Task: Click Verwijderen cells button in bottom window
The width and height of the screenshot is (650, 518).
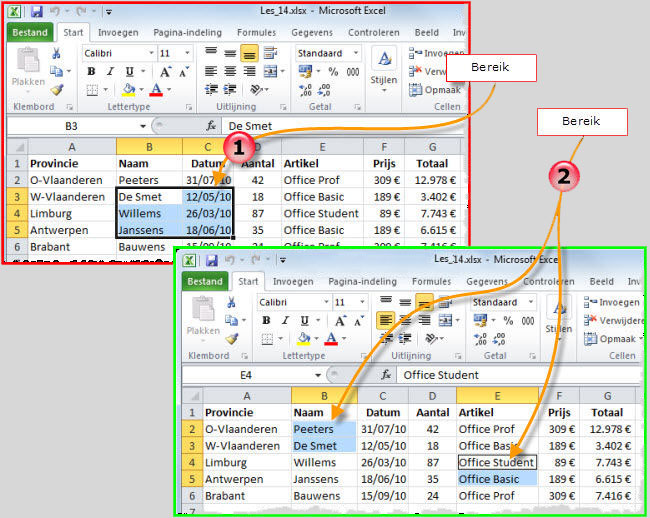Action: click(x=614, y=320)
